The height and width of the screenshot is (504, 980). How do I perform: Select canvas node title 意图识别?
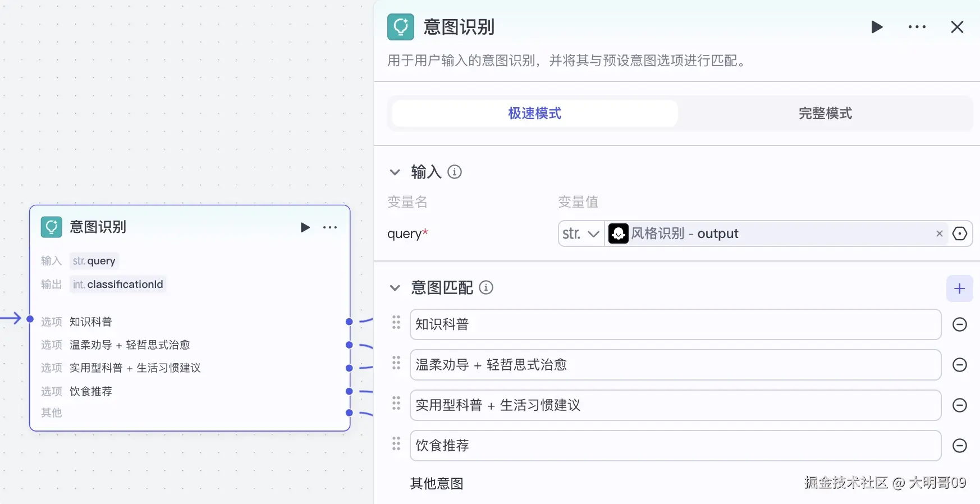[98, 227]
